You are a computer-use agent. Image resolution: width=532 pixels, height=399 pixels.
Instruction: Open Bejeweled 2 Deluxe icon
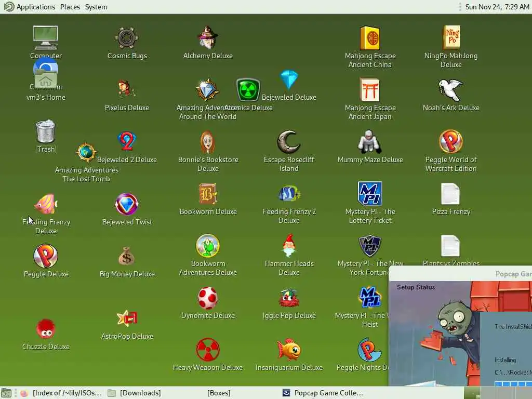127,141
